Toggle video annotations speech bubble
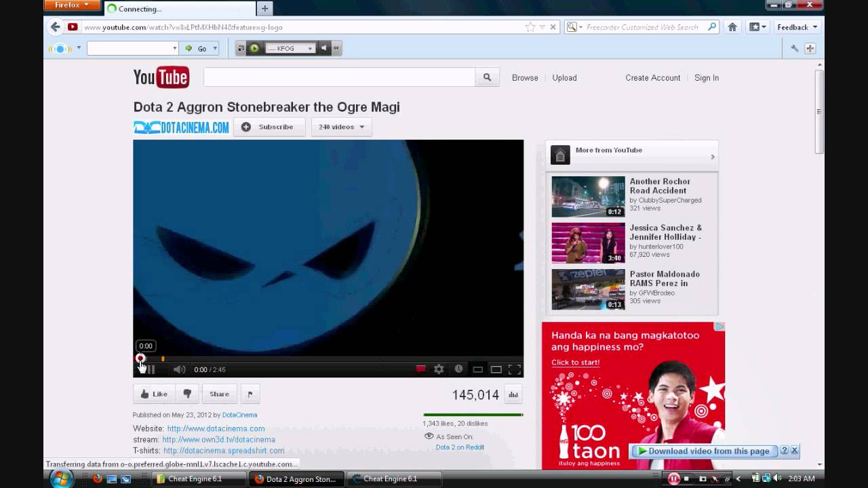 (x=420, y=369)
